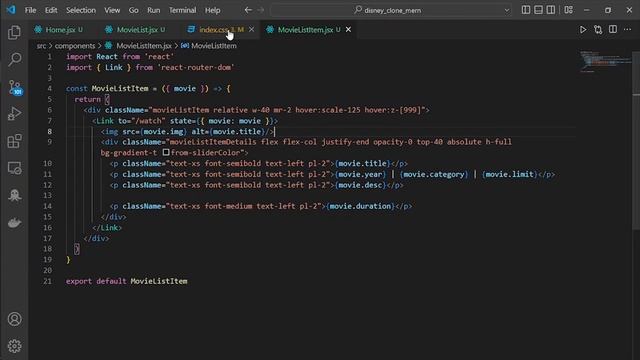Screen dimensions: 640x360
Task: Open the Manage settings gear
Action: [x=14, y=346]
